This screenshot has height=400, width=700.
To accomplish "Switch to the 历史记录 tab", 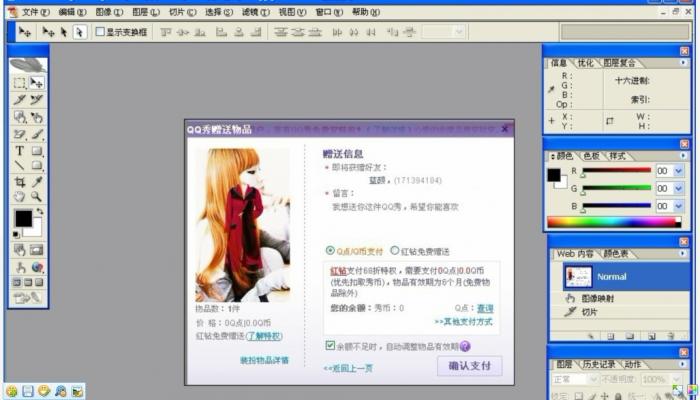I will [599, 365].
